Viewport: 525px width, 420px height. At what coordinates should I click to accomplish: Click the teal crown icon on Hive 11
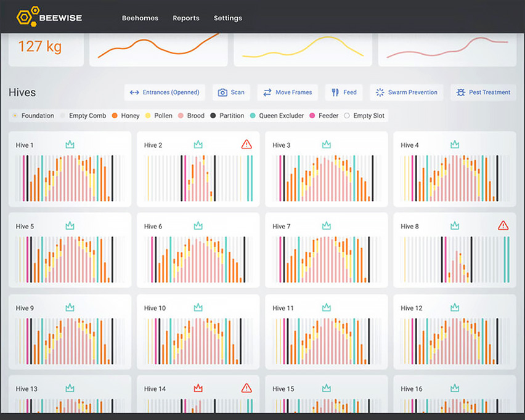[327, 307]
